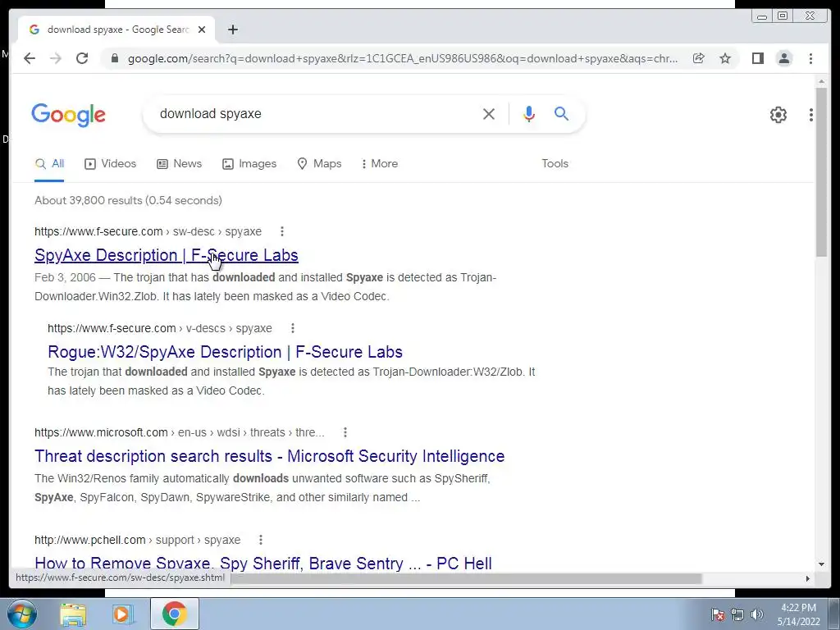
Task: Open the volume speaker tray icon
Action: pos(756,614)
